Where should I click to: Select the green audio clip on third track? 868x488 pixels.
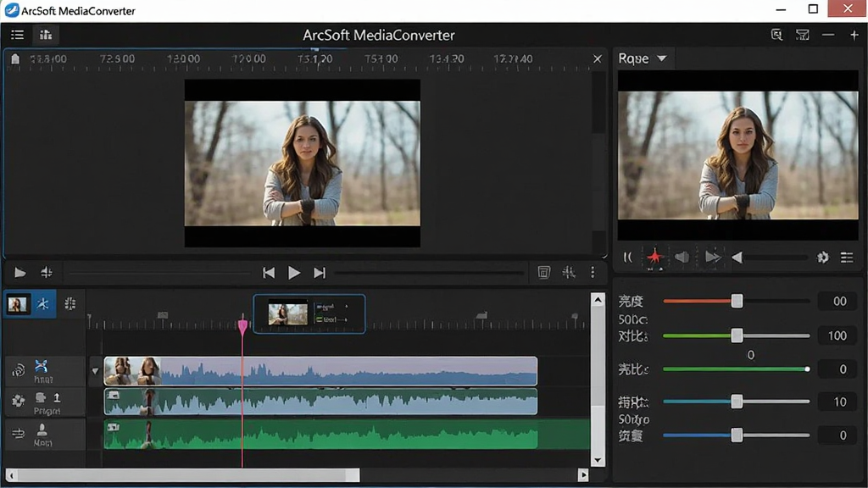click(x=320, y=434)
